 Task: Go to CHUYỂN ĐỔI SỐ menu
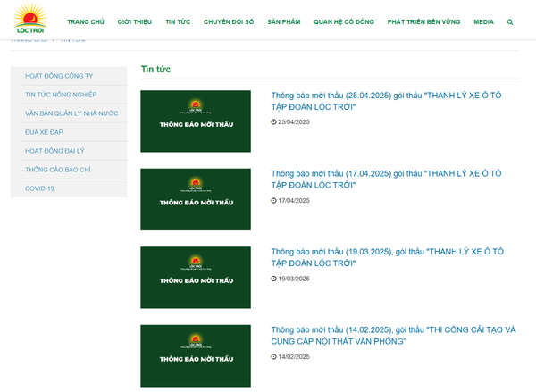(x=228, y=21)
